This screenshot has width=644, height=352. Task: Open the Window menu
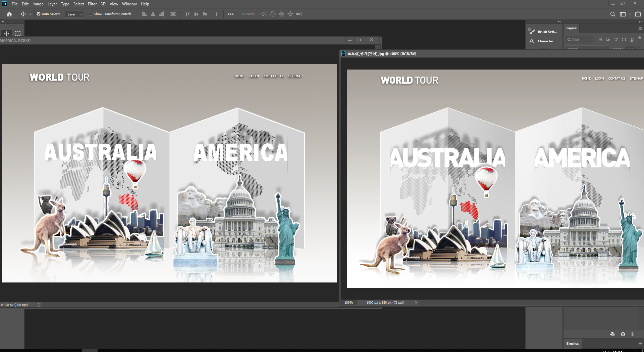[129, 4]
